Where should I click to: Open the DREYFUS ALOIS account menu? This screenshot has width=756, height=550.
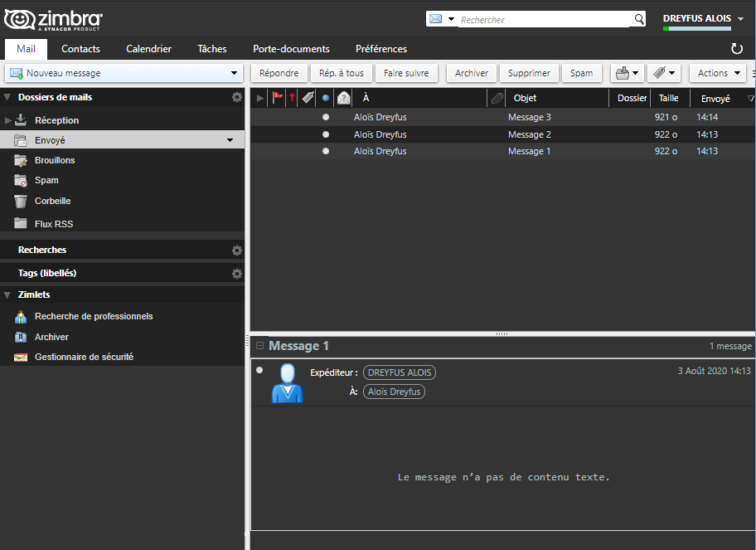704,18
